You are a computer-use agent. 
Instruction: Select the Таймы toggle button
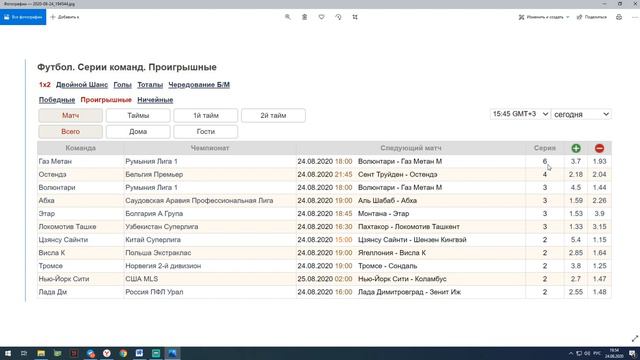coord(138,116)
